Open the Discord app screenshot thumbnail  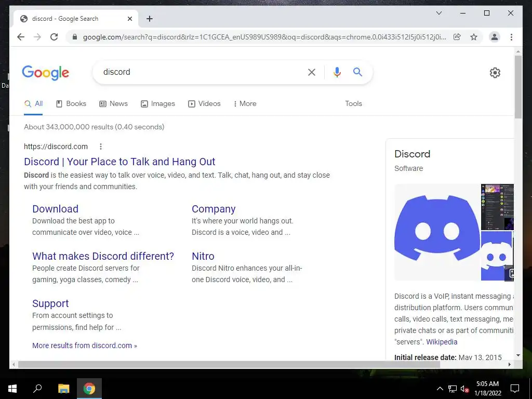[x=497, y=207]
